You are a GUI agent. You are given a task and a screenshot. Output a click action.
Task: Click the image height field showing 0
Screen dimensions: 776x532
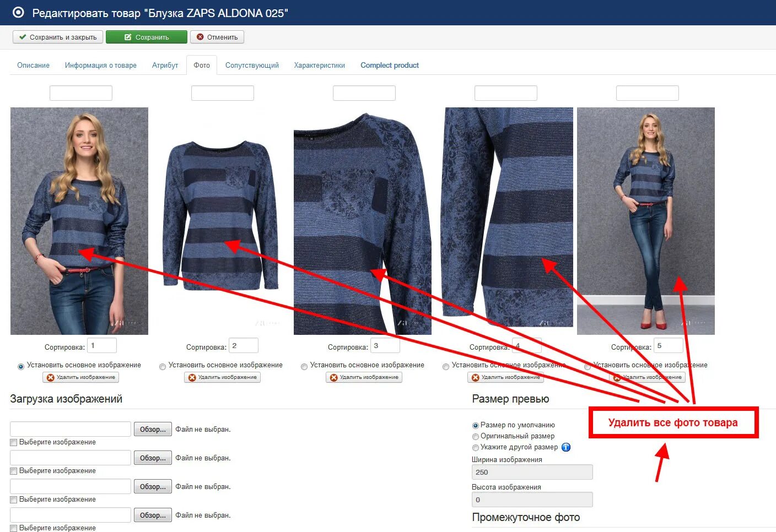point(532,500)
